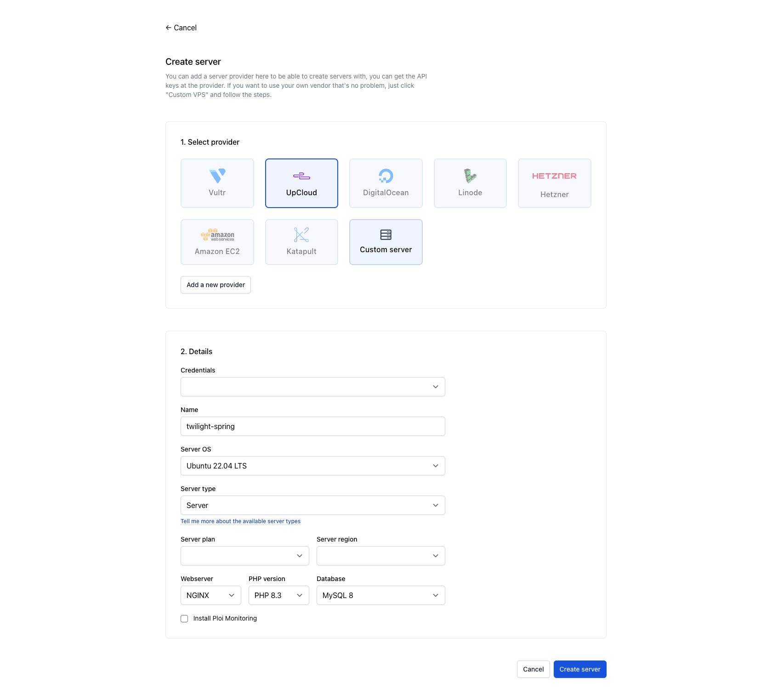
Task: Select the Custom server option
Action: (386, 242)
